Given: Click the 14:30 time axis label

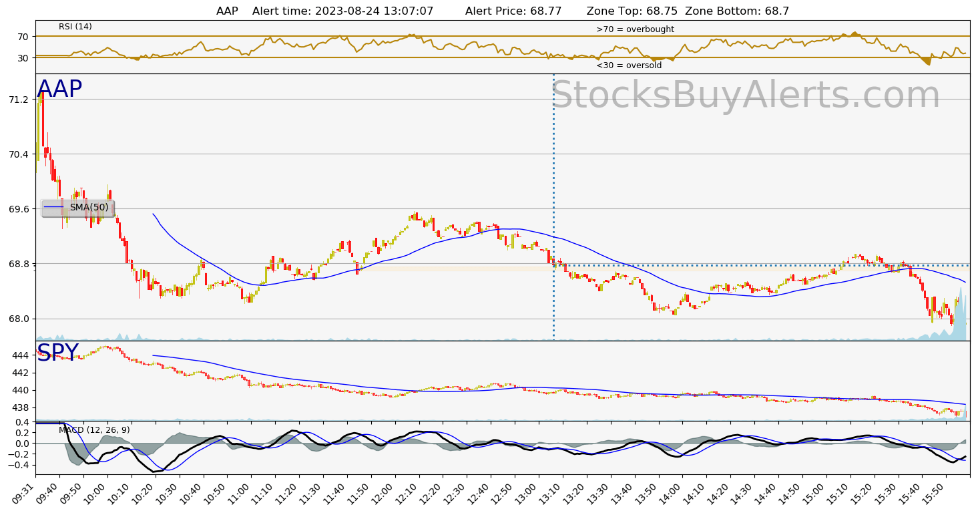Looking at the screenshot, I should click(740, 495).
